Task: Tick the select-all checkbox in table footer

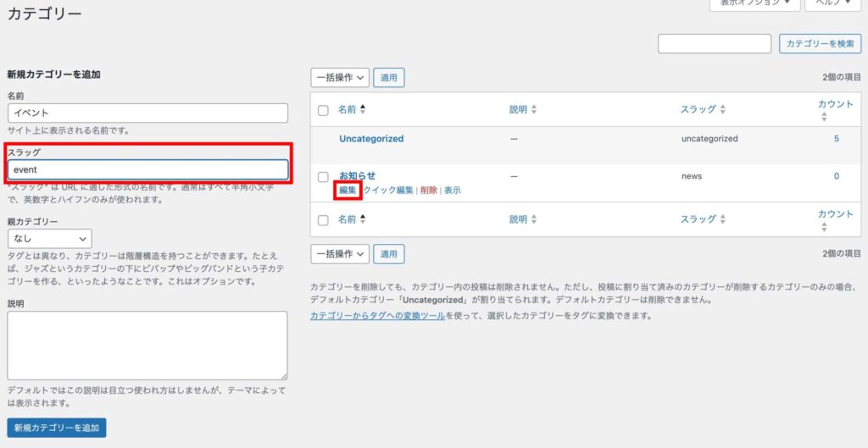Action: (323, 220)
